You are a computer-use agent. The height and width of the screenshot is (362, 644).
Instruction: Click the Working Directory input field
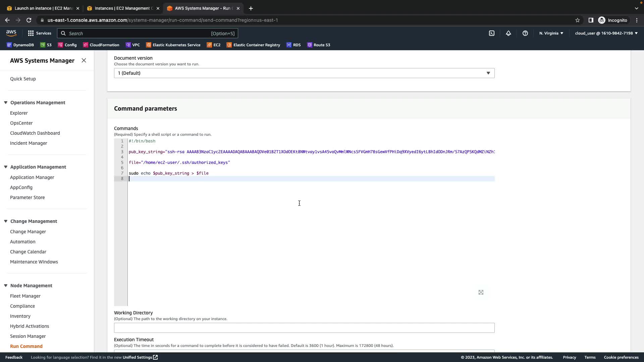coord(304,328)
